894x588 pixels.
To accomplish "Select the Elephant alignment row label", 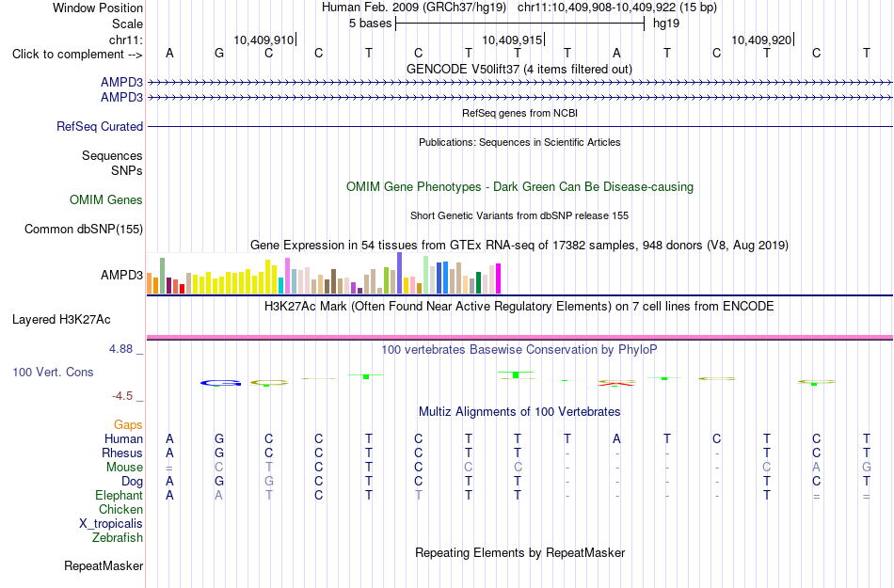I will (119, 495).
